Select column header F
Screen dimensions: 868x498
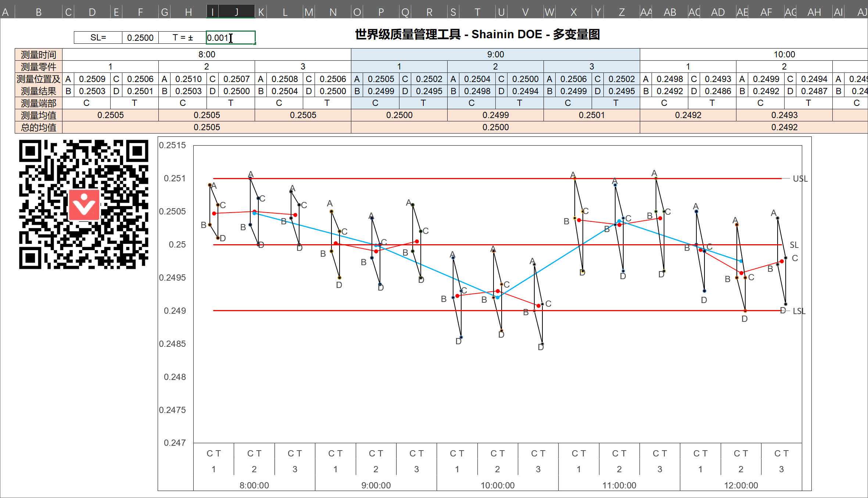(x=140, y=12)
